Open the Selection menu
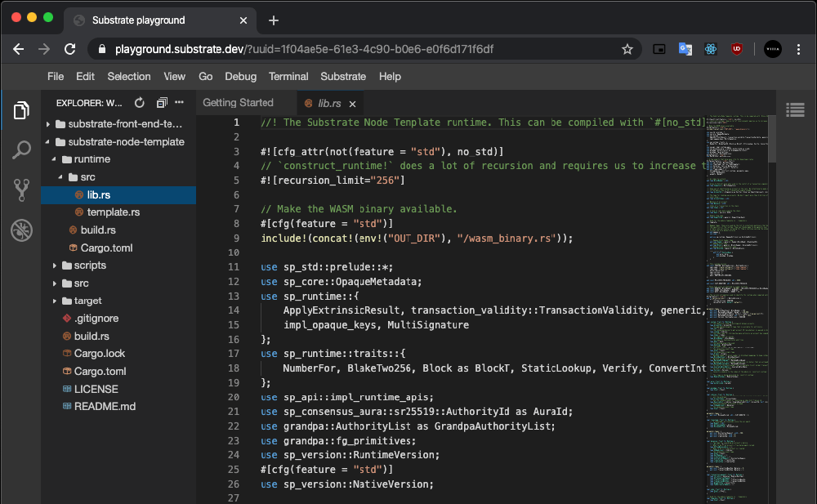This screenshot has width=817, height=504. (x=129, y=77)
